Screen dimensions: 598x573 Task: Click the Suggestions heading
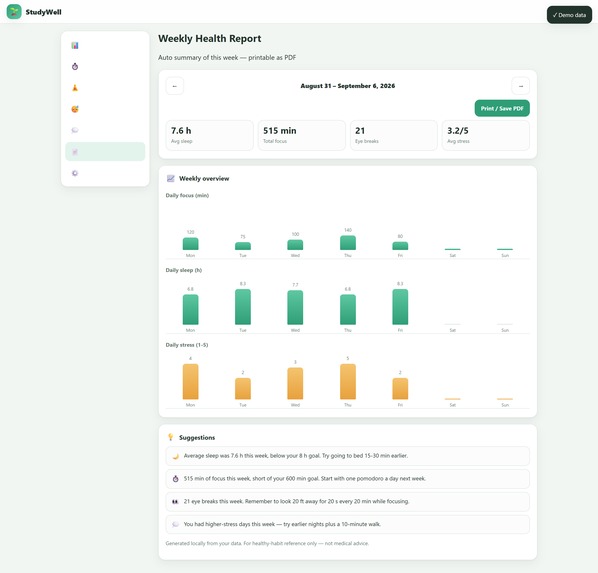pyautogui.click(x=197, y=438)
